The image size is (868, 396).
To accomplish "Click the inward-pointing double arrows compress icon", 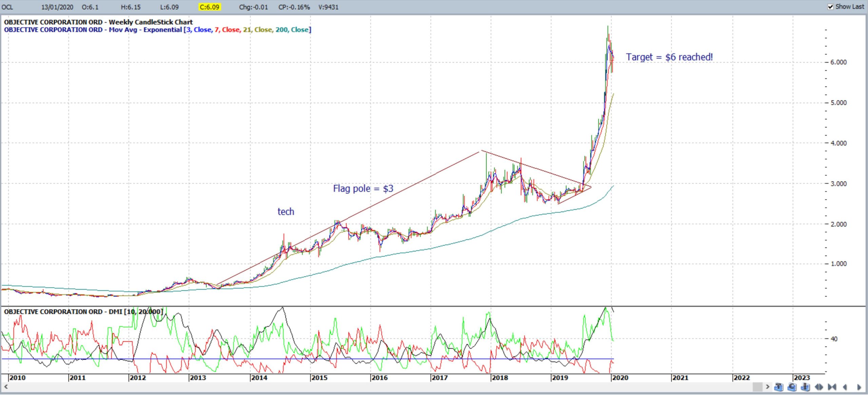I will click(x=832, y=387).
